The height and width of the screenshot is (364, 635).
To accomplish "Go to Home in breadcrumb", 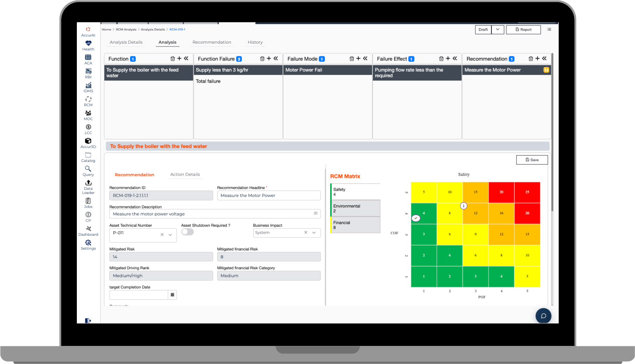I will point(106,30).
